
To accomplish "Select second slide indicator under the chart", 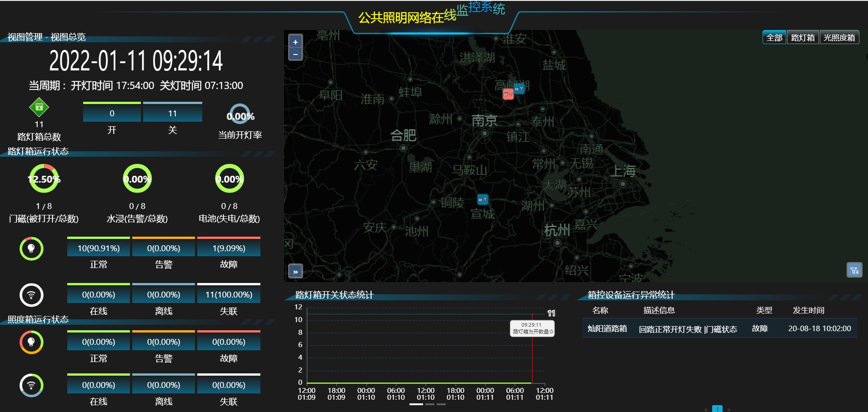I will 429,404.
